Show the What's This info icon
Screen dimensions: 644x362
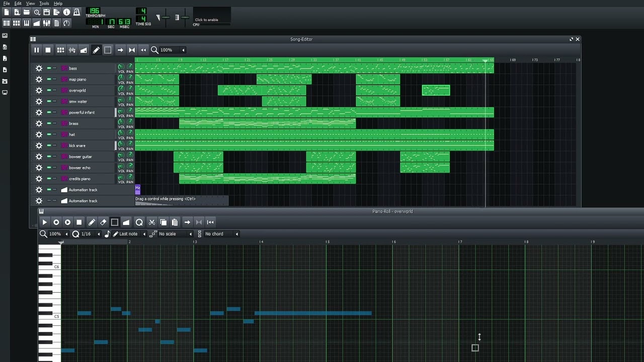[x=66, y=12]
